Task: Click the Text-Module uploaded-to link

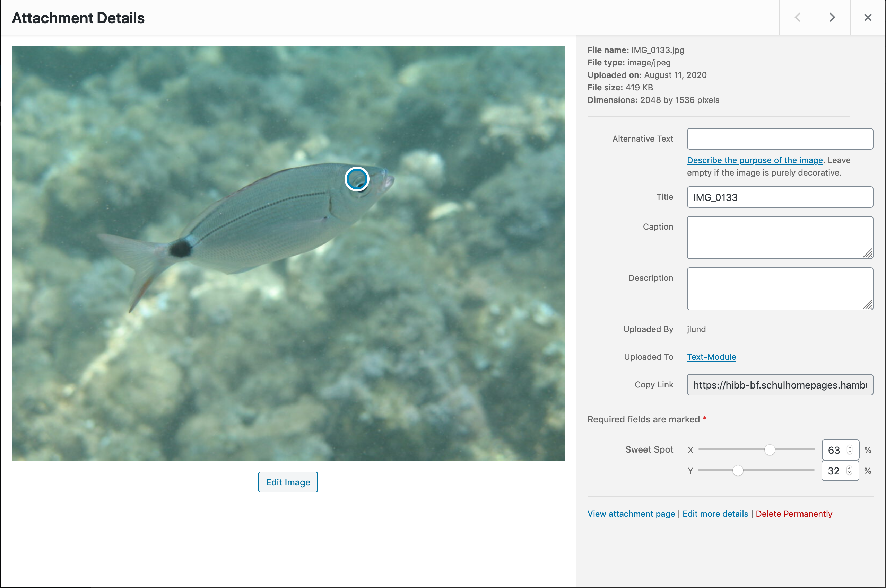Action: pyautogui.click(x=711, y=357)
